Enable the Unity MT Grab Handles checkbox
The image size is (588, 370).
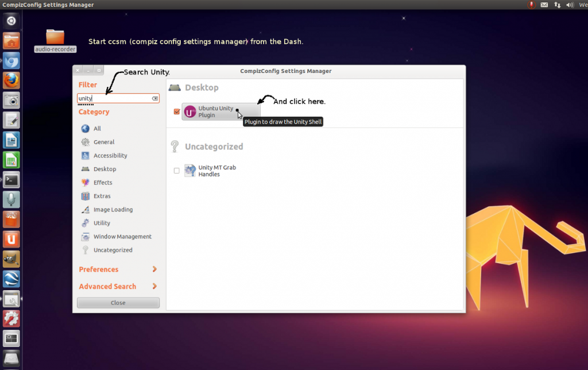(x=177, y=171)
